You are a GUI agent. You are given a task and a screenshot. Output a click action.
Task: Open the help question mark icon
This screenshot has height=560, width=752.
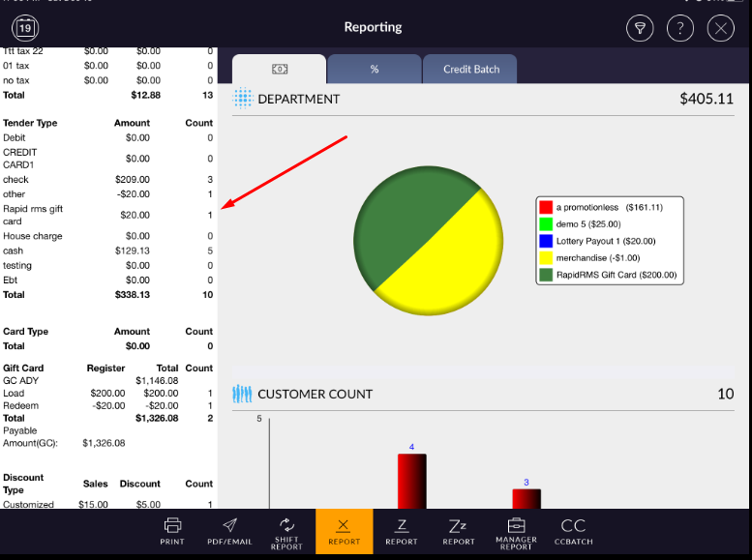tap(679, 28)
